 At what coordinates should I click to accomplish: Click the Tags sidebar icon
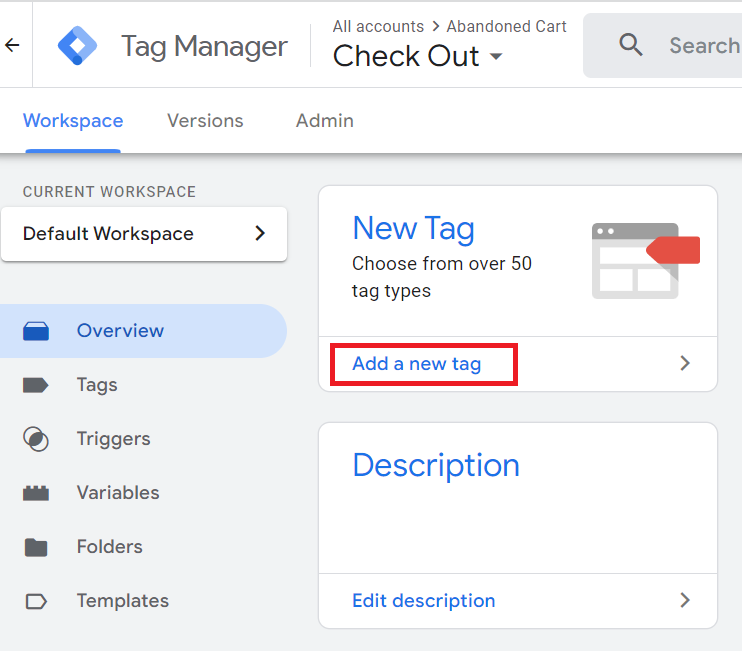coord(36,385)
